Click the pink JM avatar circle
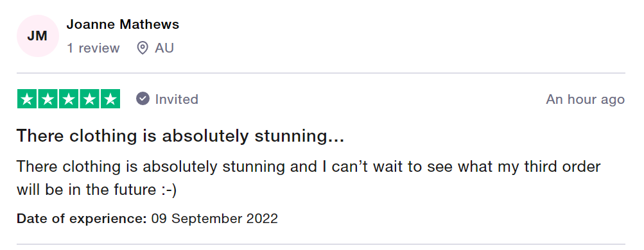The image size is (644, 250). (37, 36)
